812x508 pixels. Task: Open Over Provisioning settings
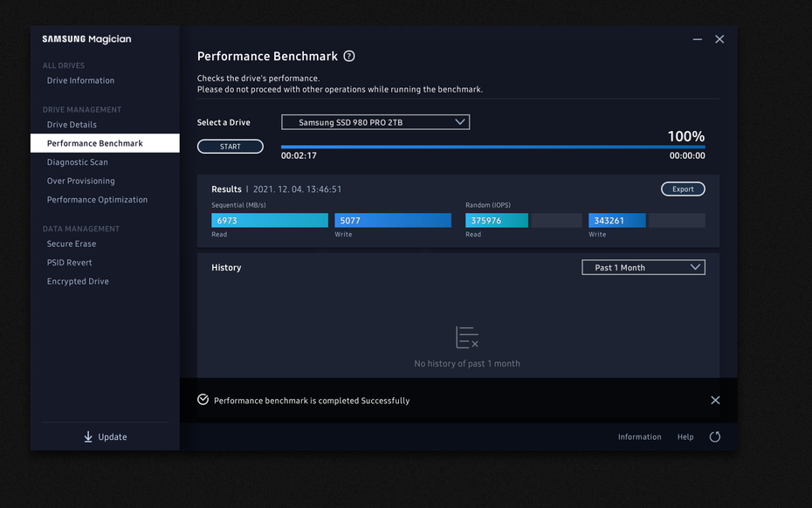coord(80,182)
